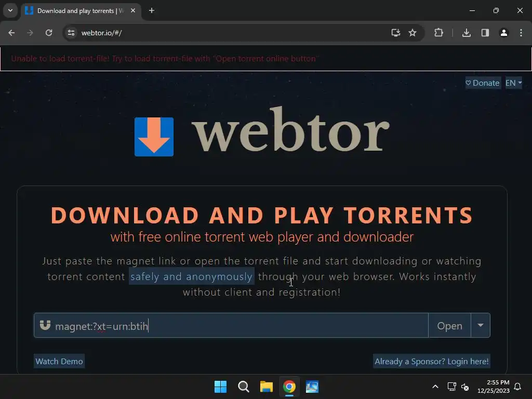Click the network icon in system tray
Viewport: 532px width, 399px height.
(x=451, y=387)
